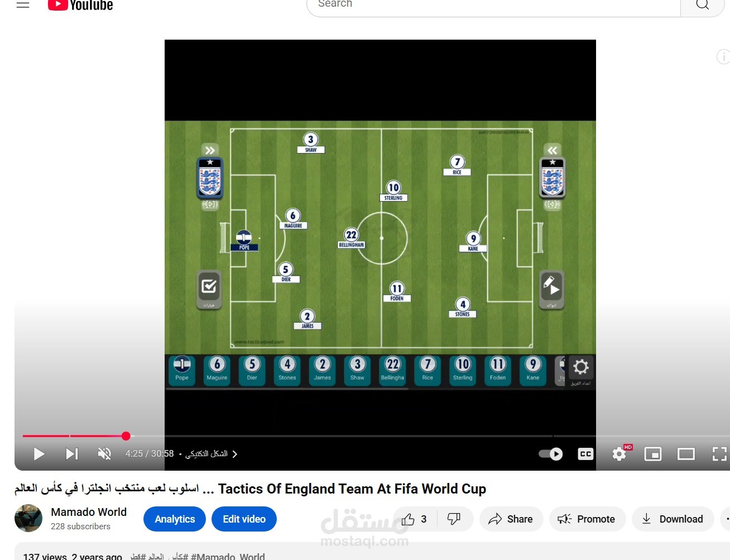Click the checkmark options tool on pitch
Screen dimensions: 730x560
click(209, 289)
